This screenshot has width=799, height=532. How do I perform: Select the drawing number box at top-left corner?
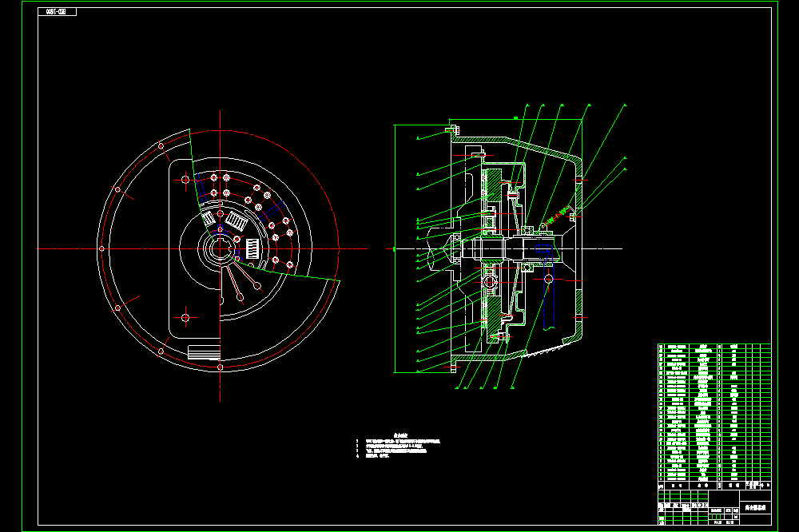tap(57, 12)
